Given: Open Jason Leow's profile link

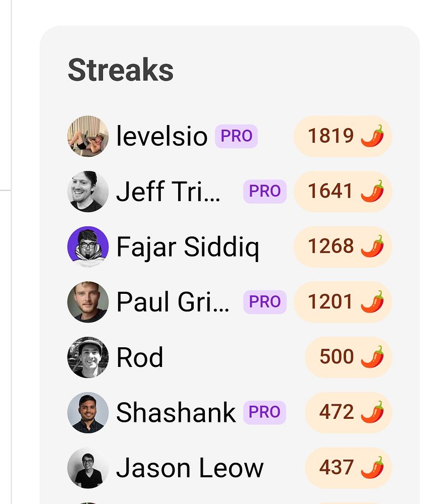Looking at the screenshot, I should pos(190,468).
